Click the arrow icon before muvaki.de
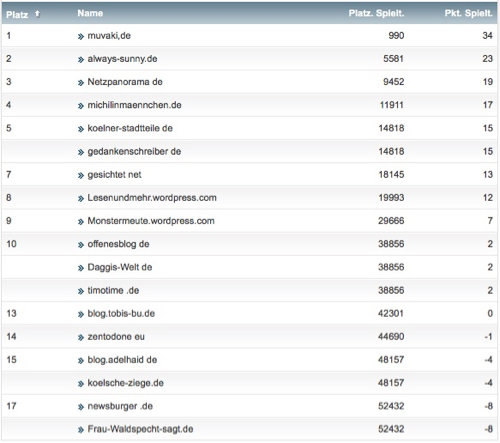This screenshot has height=443, width=500. 81,36
